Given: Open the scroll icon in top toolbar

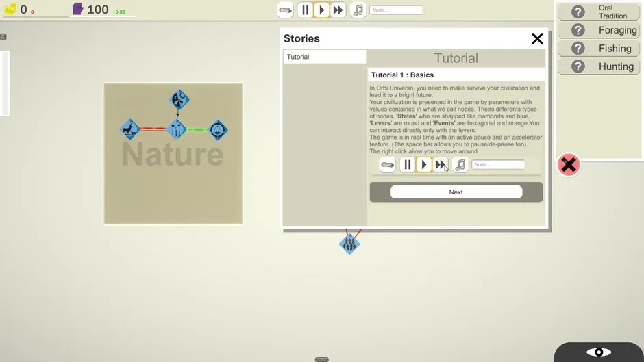Looking at the screenshot, I should (285, 10).
